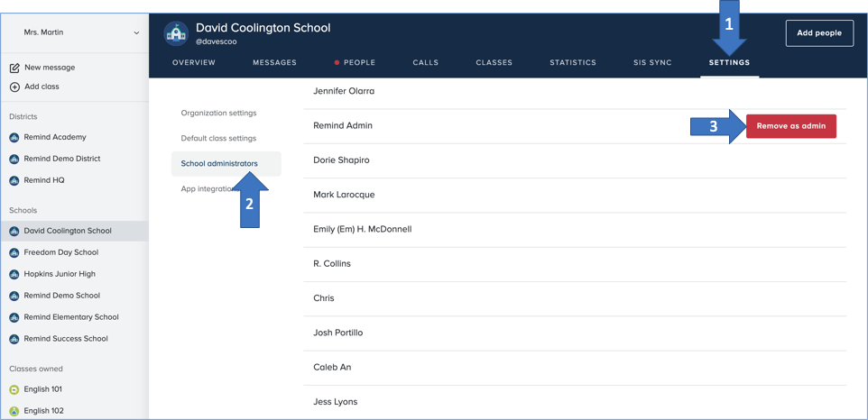Click the Remind Academy district icon

pyautogui.click(x=14, y=138)
